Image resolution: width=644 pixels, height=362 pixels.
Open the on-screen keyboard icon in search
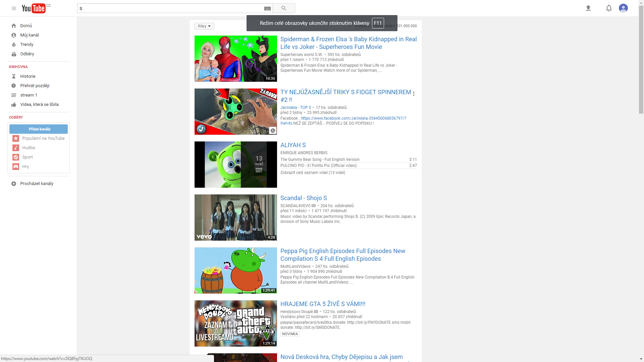(x=267, y=8)
